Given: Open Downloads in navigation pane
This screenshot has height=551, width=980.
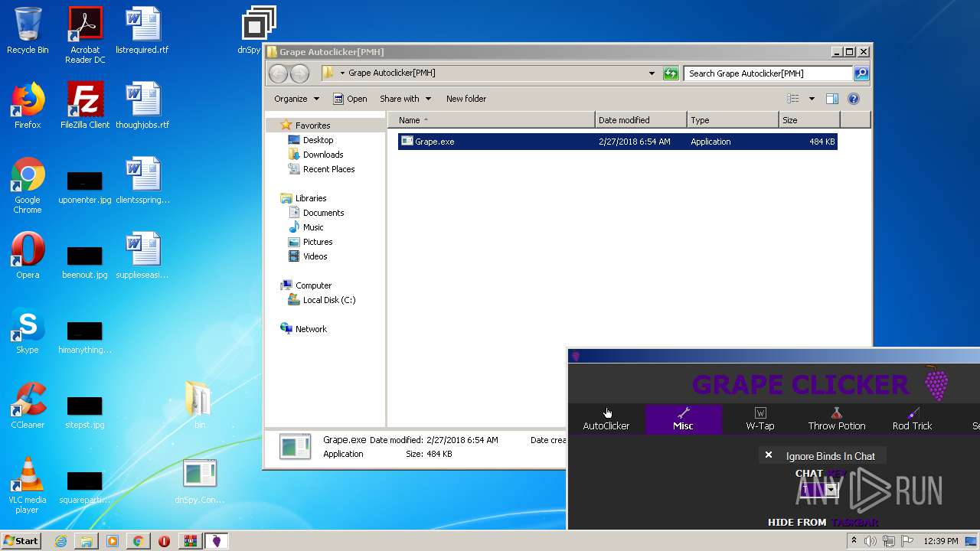Looking at the screenshot, I should tap(315, 155).
